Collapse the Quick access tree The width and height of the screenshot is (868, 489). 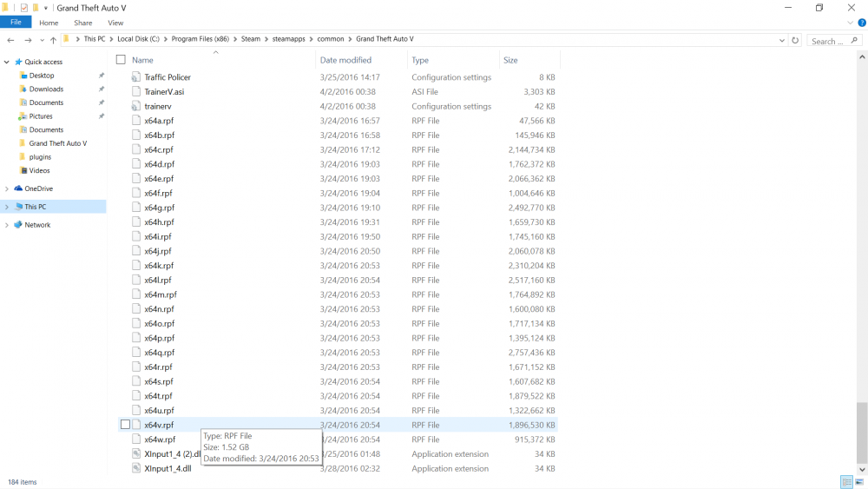(x=7, y=62)
